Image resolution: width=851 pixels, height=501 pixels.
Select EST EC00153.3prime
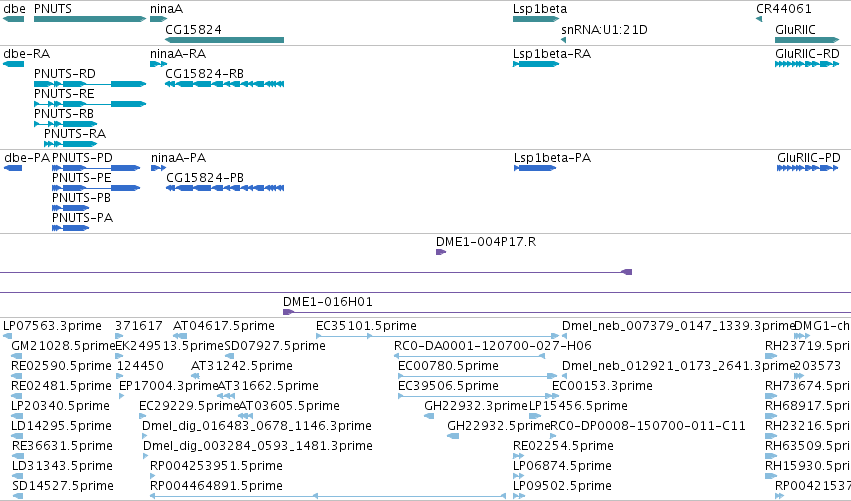click(602, 386)
